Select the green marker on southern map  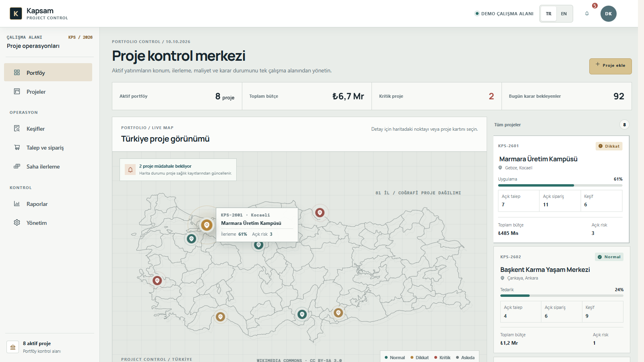tap(302, 314)
